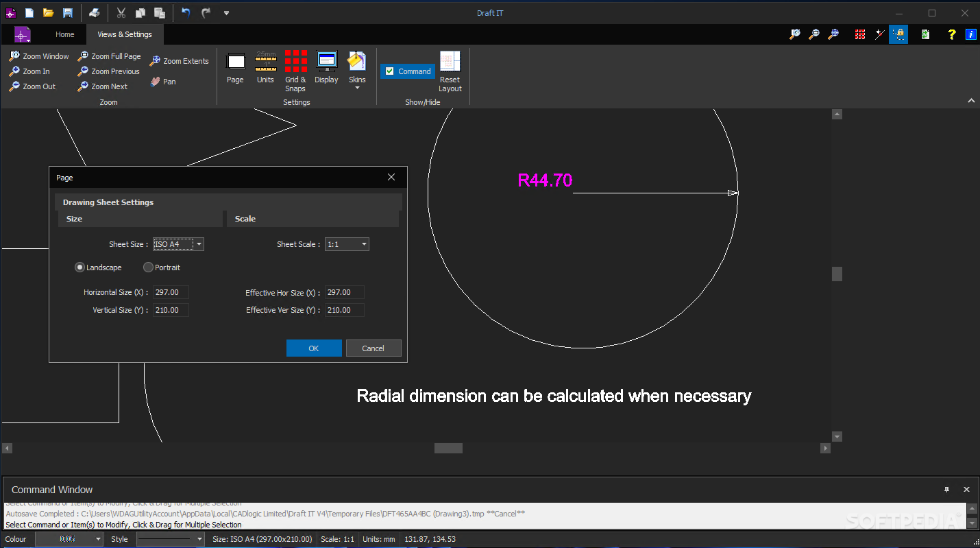
Task: Choose Zoom Full Page
Action: pyautogui.click(x=109, y=56)
